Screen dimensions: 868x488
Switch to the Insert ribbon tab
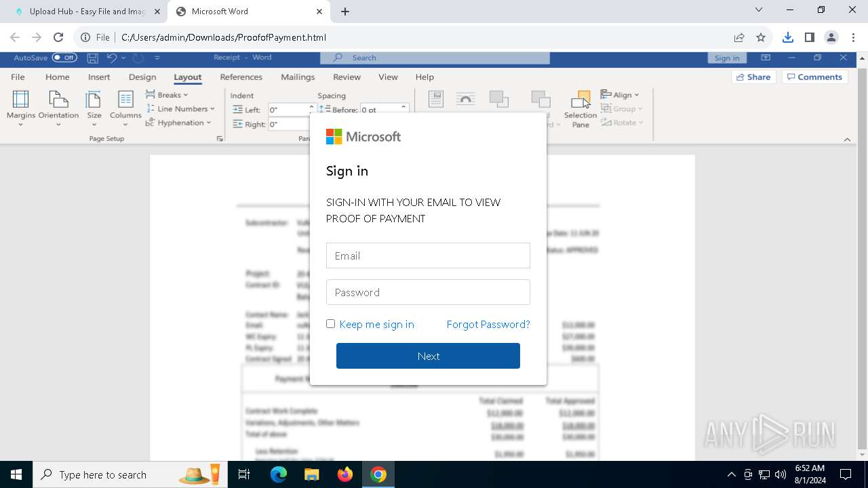click(99, 77)
